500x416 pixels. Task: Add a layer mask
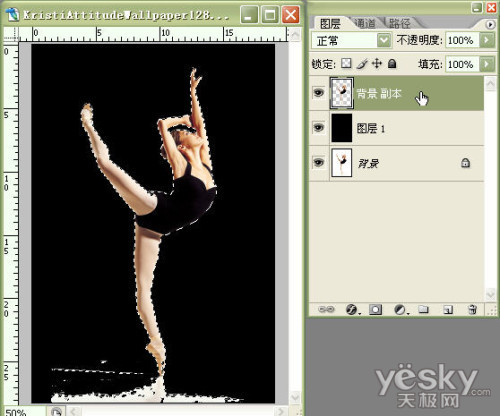tap(376, 309)
